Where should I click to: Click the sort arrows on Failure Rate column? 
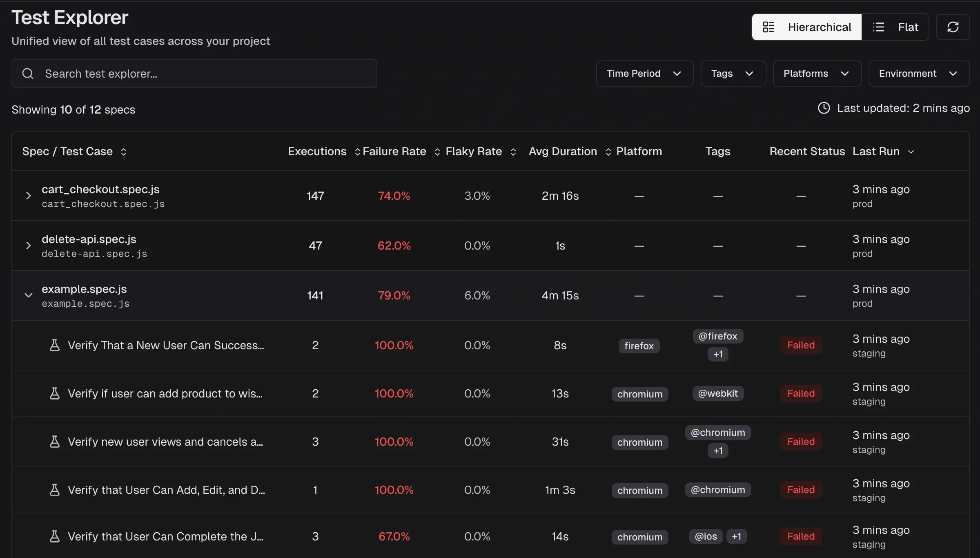tap(437, 152)
